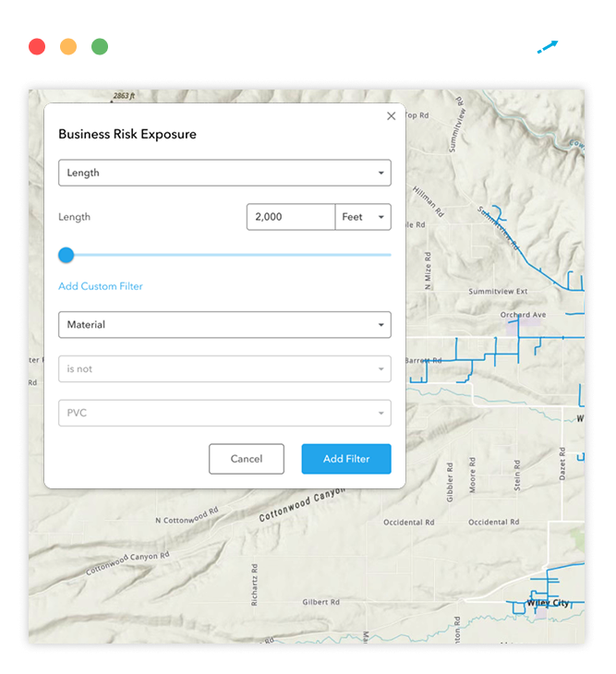
Task: Click the Summitview Ext map label
Action: point(498,292)
